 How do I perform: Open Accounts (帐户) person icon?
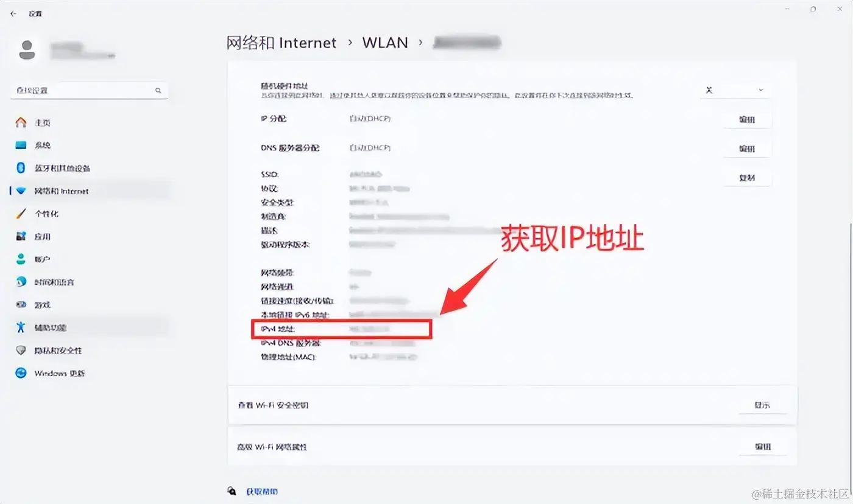(x=21, y=259)
